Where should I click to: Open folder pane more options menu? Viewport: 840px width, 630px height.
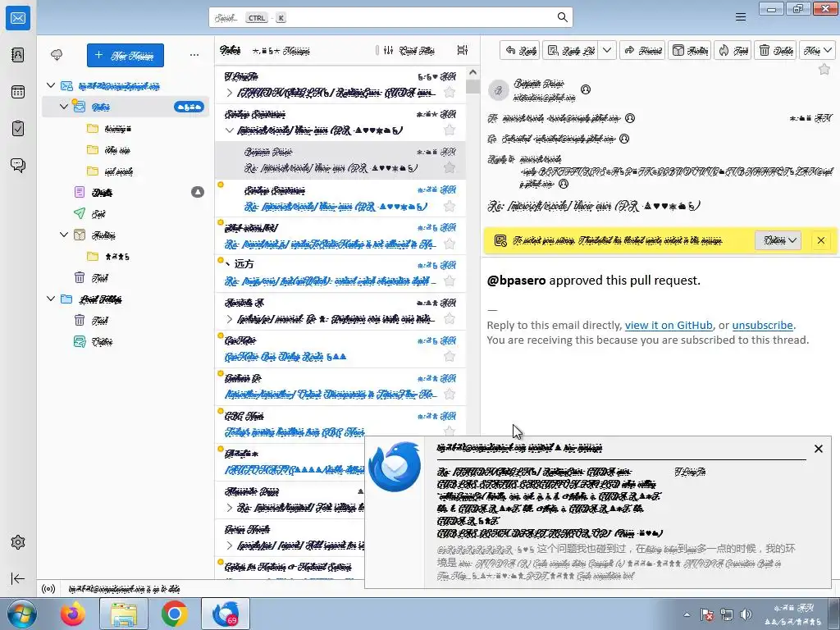tap(194, 55)
